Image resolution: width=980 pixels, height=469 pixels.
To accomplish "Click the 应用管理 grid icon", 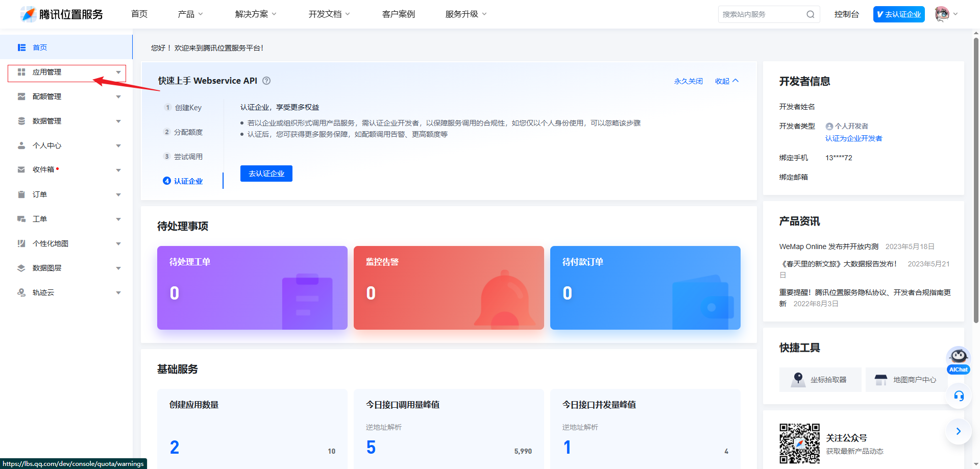I will (21, 72).
